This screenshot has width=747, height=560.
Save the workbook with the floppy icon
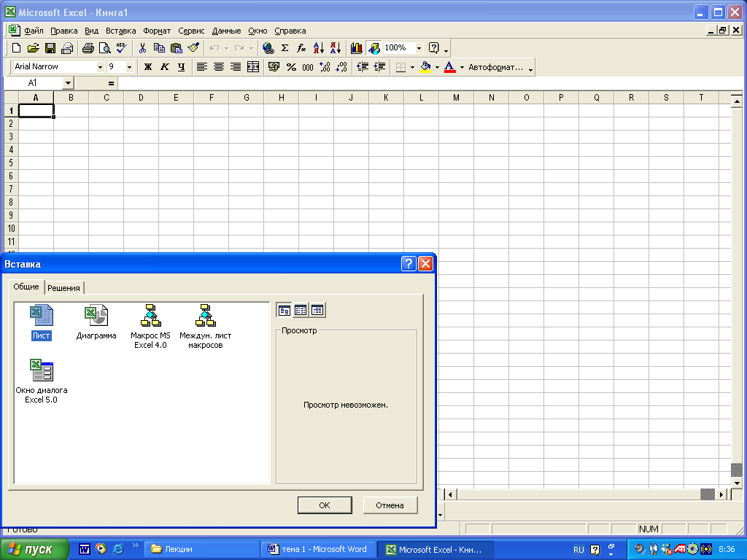point(50,47)
